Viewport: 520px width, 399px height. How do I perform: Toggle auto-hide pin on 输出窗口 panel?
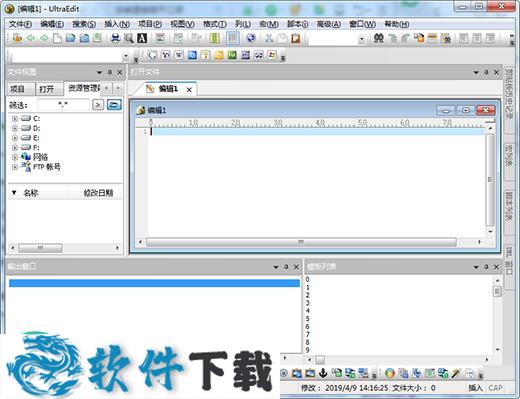coord(286,267)
